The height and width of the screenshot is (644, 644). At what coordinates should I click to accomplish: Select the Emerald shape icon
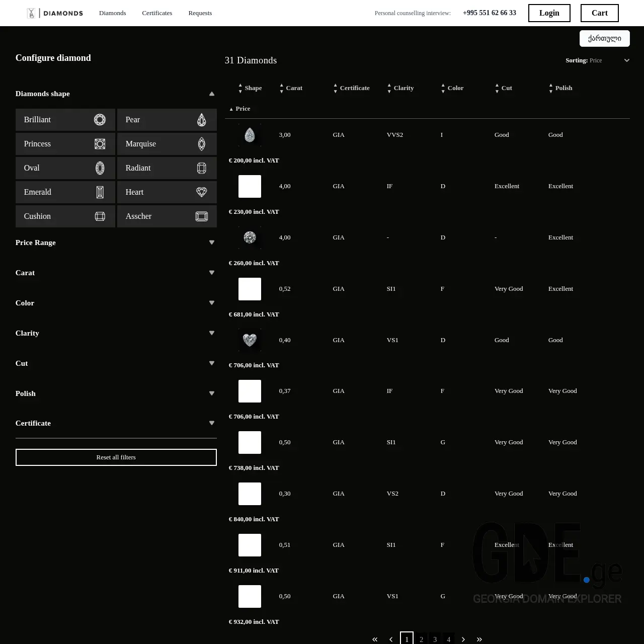tap(100, 192)
